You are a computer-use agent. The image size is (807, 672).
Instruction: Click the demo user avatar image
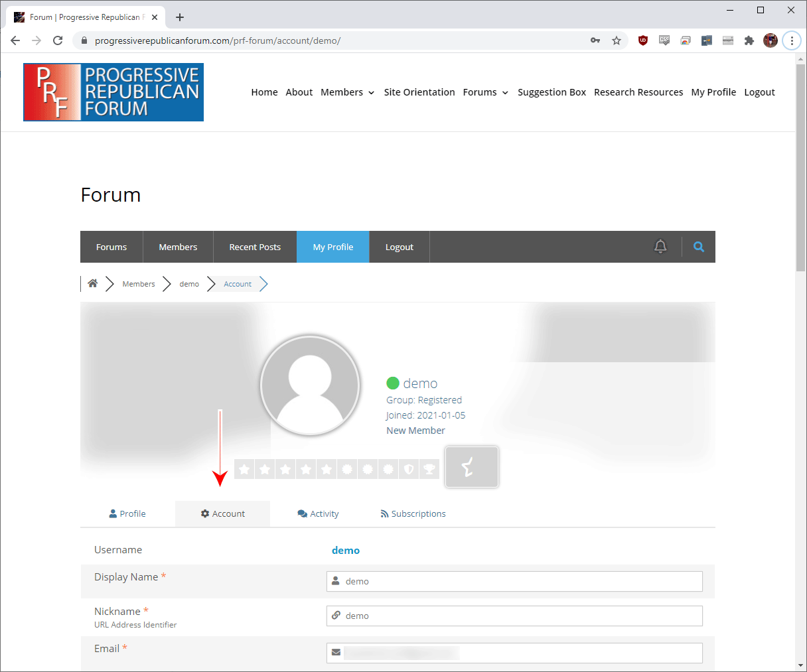310,385
